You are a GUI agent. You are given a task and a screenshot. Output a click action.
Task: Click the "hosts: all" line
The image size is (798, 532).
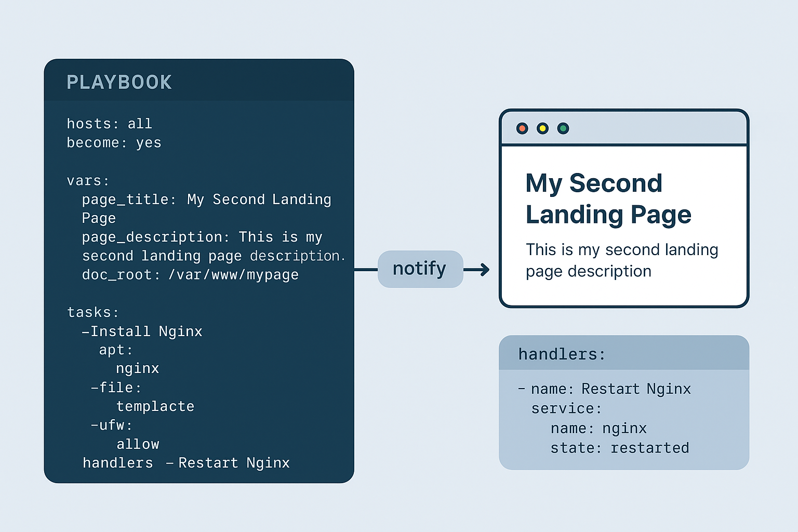[x=109, y=124]
